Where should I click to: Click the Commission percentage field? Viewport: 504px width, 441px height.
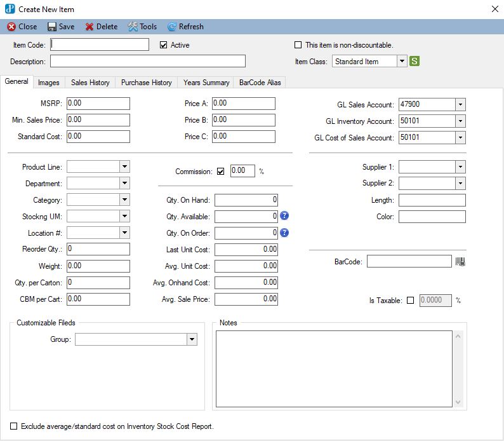click(x=242, y=171)
